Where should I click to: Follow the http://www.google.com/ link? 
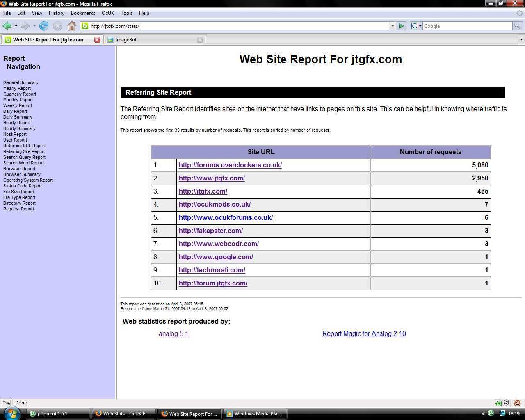[216, 257]
